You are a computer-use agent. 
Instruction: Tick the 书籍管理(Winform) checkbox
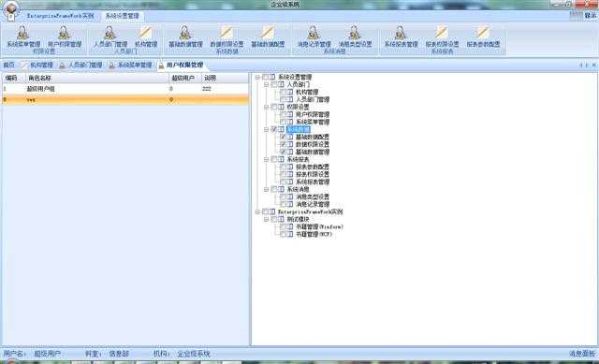(x=283, y=226)
